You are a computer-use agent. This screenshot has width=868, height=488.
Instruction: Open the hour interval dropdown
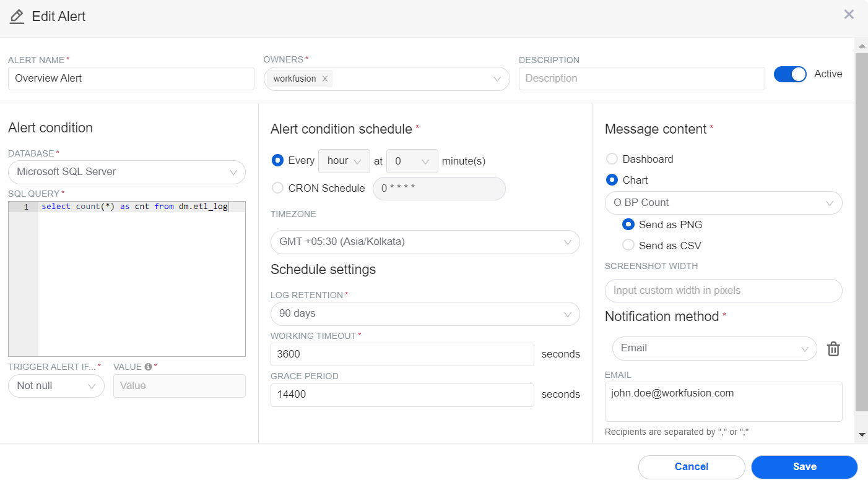click(x=344, y=161)
